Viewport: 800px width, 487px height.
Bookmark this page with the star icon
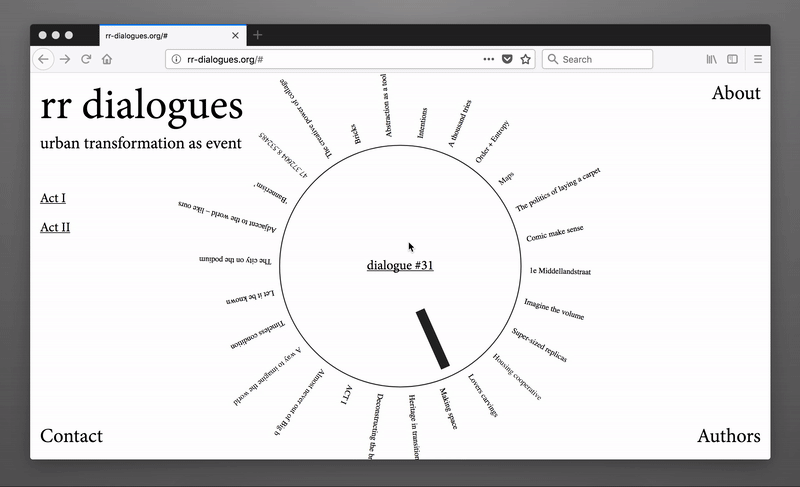(x=525, y=60)
